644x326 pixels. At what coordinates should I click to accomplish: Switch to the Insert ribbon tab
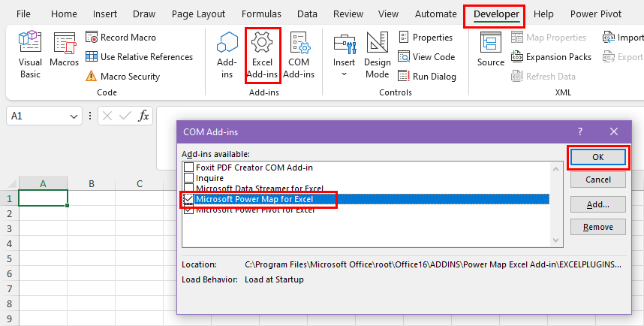pos(105,14)
